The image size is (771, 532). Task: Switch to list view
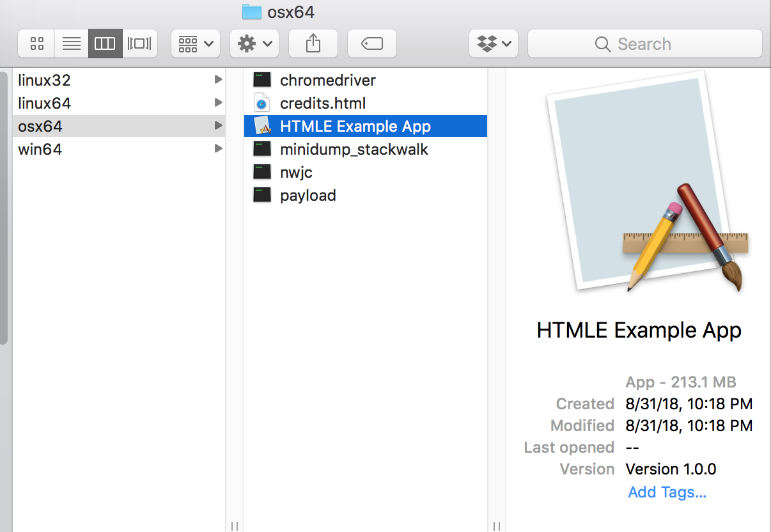click(x=72, y=43)
